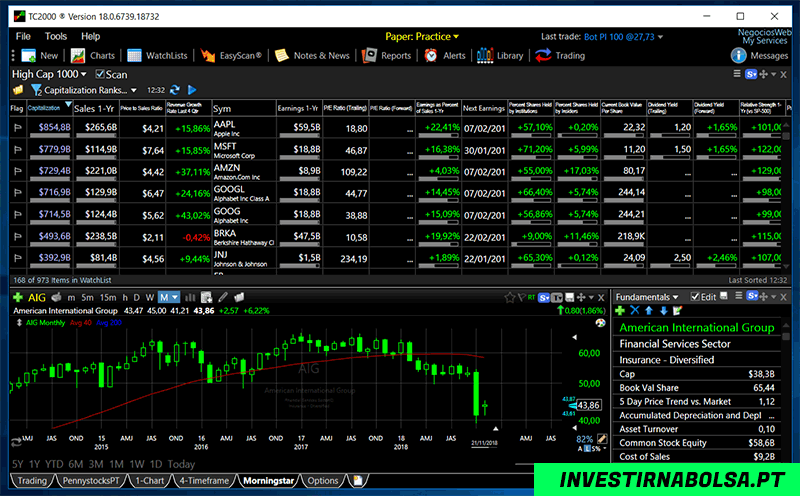Screen dimensions: 800x496
Task: Move fundamentals item up with blue arrow
Action: [649, 310]
